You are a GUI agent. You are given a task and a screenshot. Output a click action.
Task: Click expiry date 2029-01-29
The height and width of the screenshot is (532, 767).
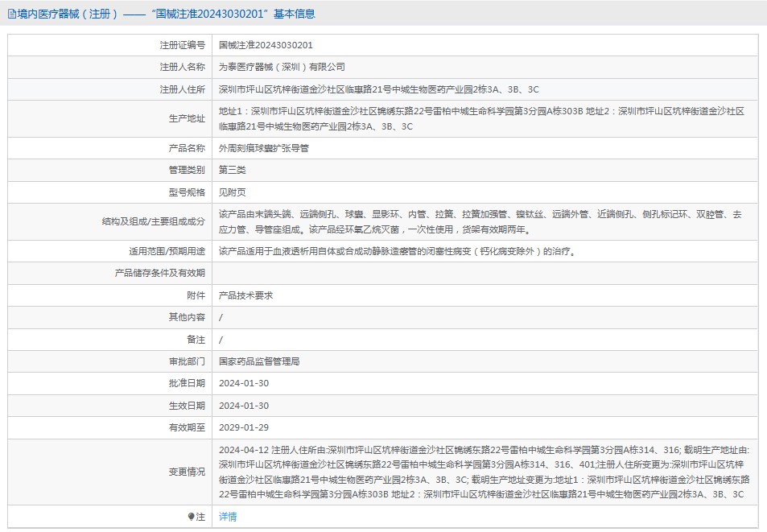(x=244, y=427)
